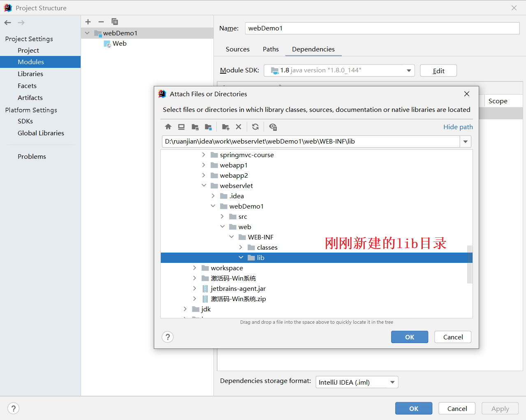Image resolution: width=526 pixels, height=420 pixels.
Task: Select the web folder in tree
Action: [245, 227]
